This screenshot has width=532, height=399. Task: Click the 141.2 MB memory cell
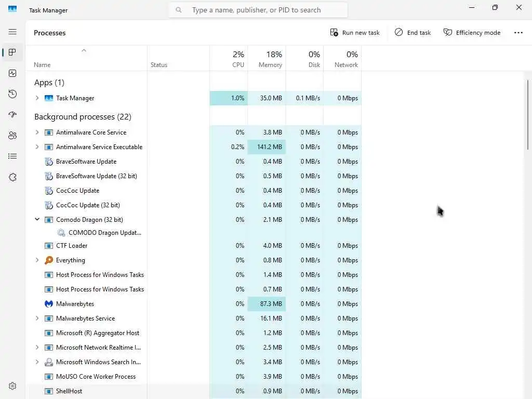pos(267,147)
